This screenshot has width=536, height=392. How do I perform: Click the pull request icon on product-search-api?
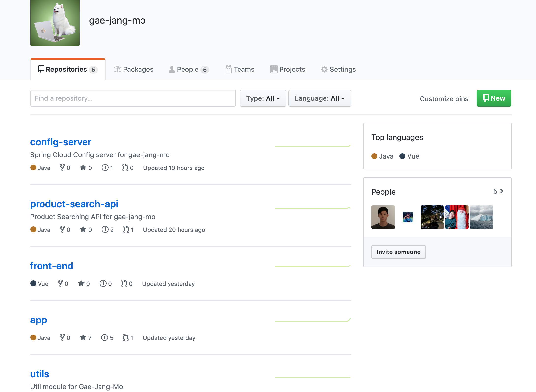(x=126, y=230)
